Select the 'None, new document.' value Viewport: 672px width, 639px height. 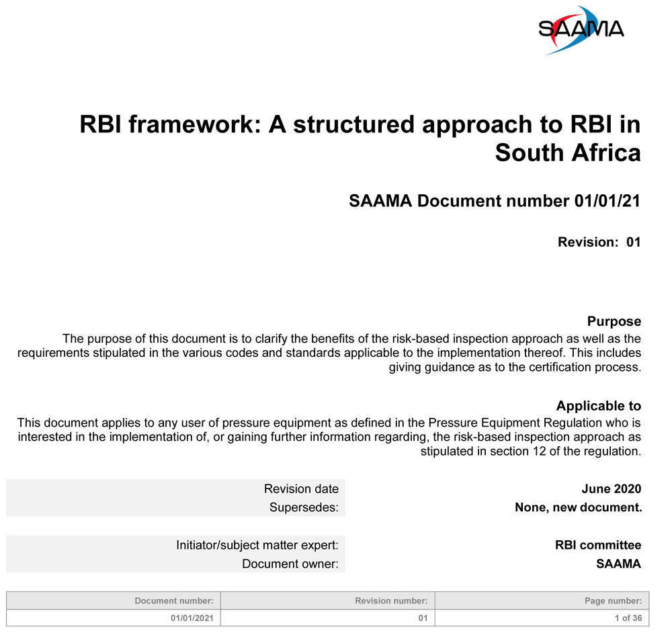pos(578,507)
